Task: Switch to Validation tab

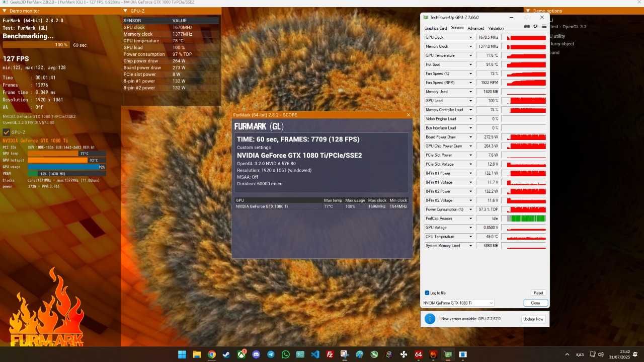Action: tap(496, 28)
